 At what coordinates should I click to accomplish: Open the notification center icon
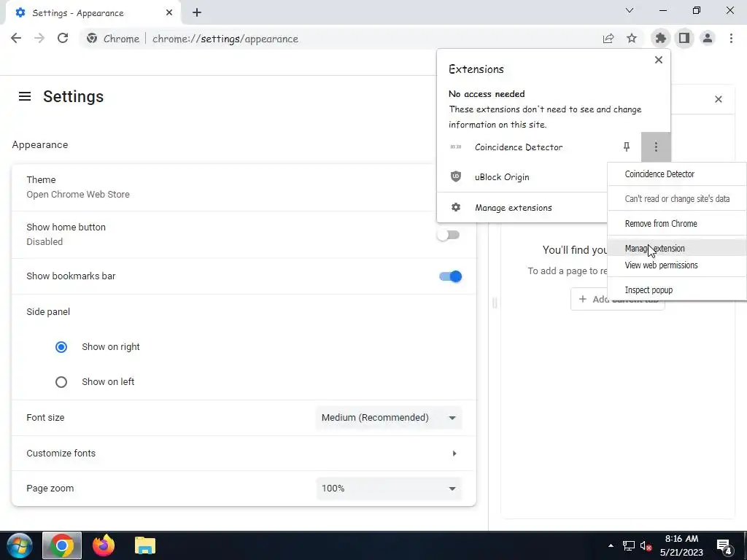click(724, 546)
